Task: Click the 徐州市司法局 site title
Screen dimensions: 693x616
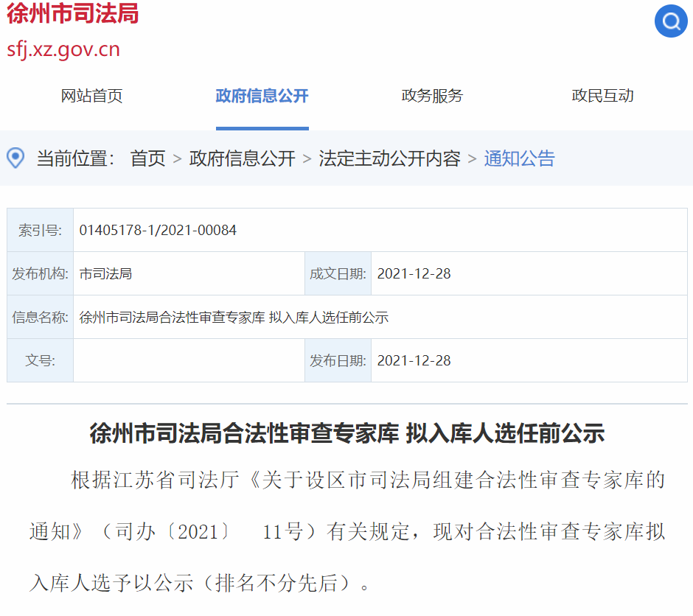Action: (72, 14)
